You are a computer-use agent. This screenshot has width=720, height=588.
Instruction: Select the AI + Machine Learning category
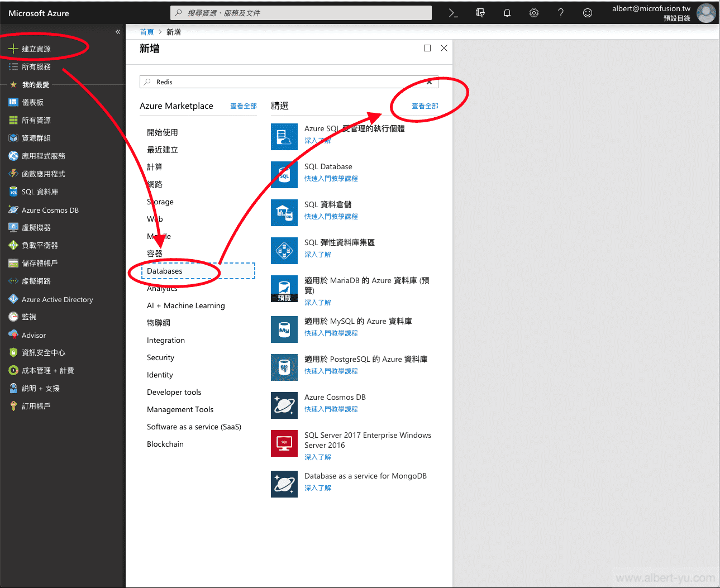(x=186, y=305)
